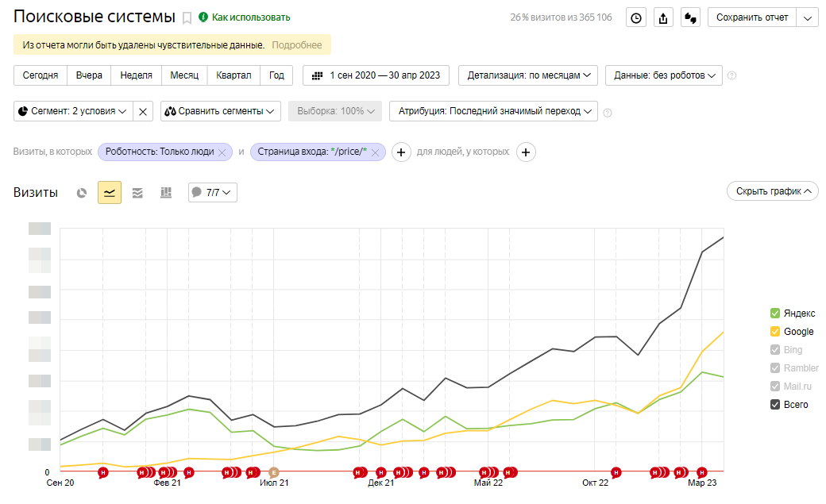
Task: Expand the Данные: без роботов dropdown
Action: [663, 75]
